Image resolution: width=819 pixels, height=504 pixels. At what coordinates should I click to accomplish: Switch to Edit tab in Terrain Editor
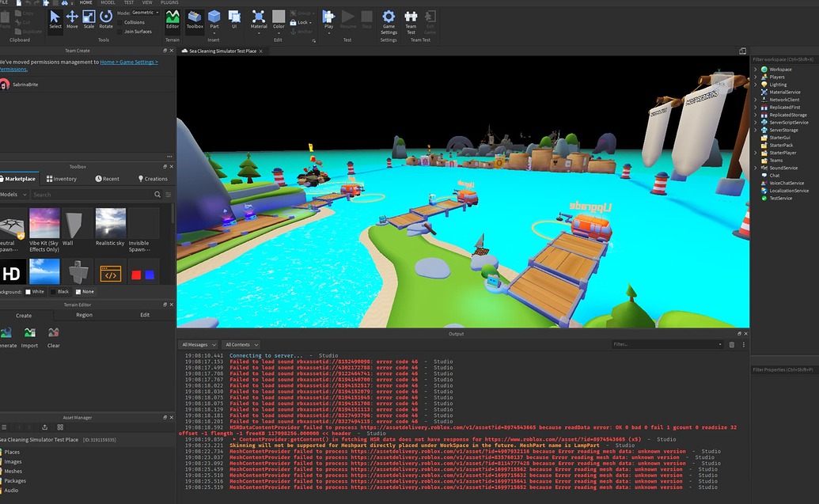point(145,315)
